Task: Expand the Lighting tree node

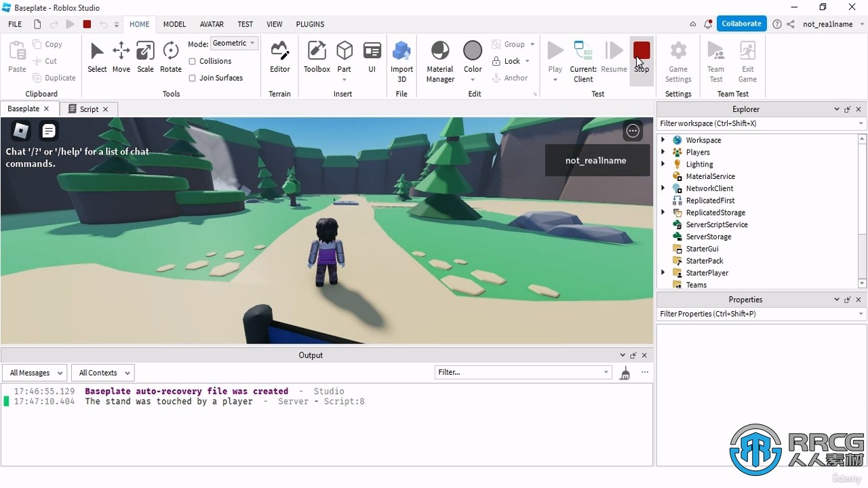Action: click(x=663, y=164)
